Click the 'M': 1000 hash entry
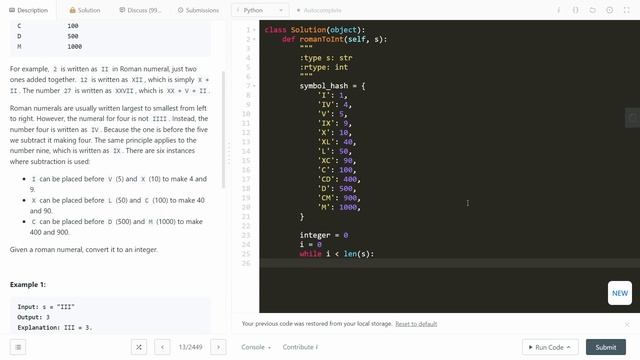This screenshot has width=640, height=360. (x=339, y=207)
